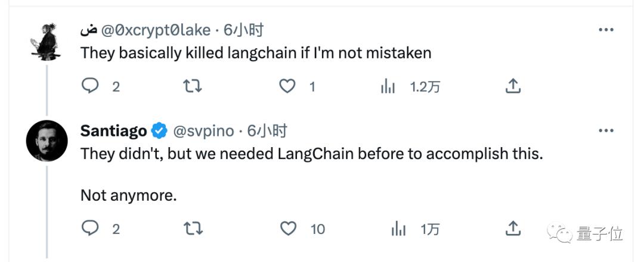Reply to Santiago's tweet
The height and width of the screenshot is (262, 644).
pos(89,228)
